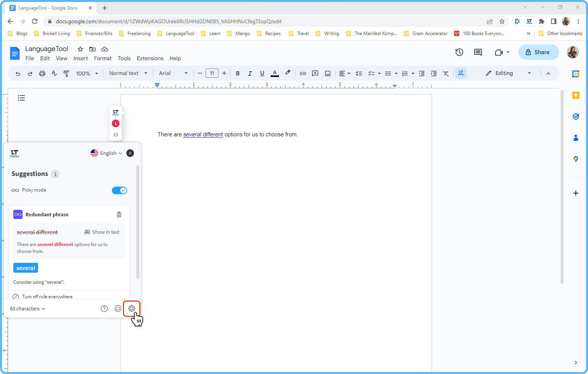This screenshot has height=374, width=588.
Task: Click Turn off rule everywhere
Action: (43, 296)
